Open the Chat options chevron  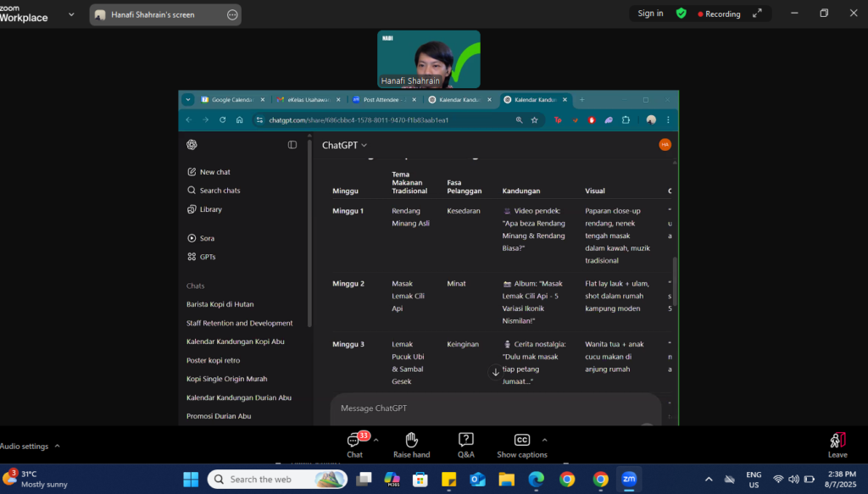pos(376,440)
